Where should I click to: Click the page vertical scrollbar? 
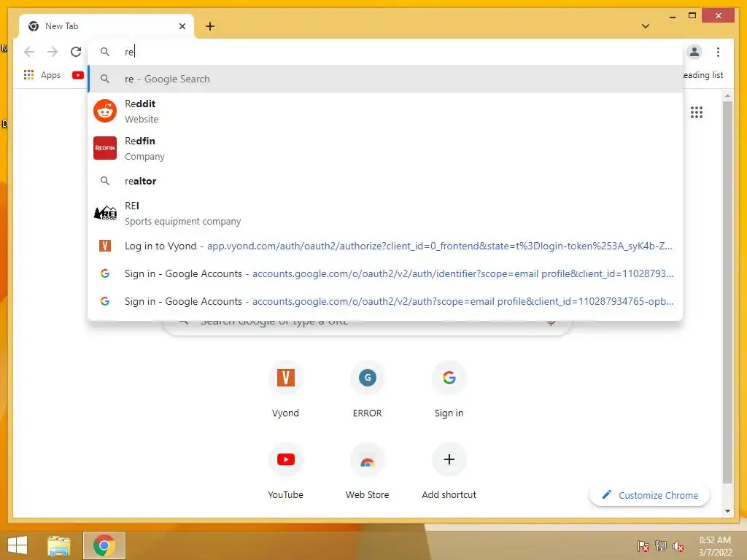(727, 292)
